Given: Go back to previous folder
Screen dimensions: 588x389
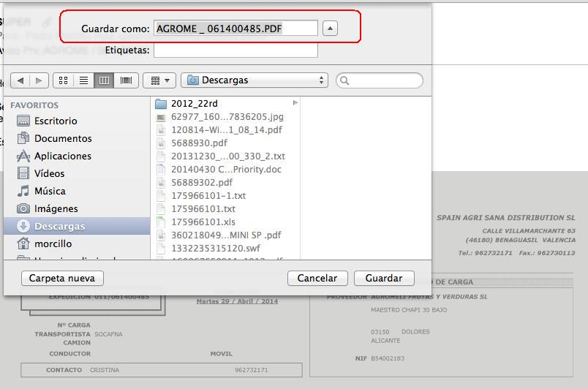Looking at the screenshot, I should [20, 80].
